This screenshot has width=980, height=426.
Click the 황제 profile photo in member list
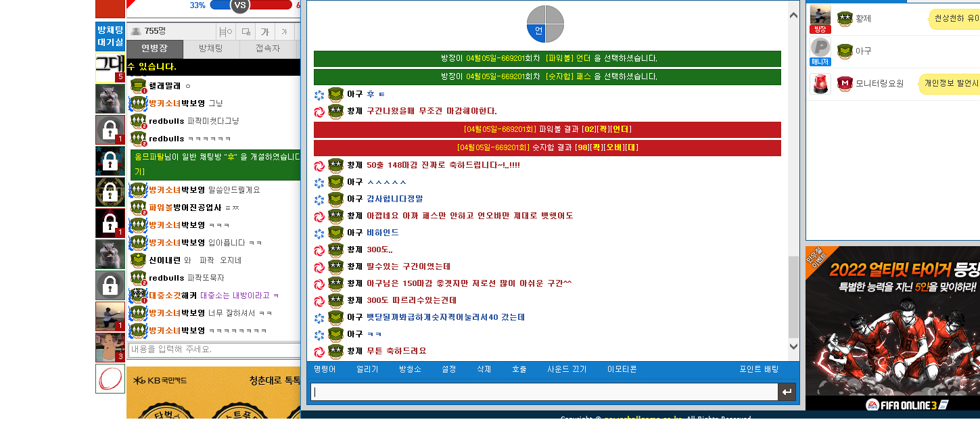[820, 15]
